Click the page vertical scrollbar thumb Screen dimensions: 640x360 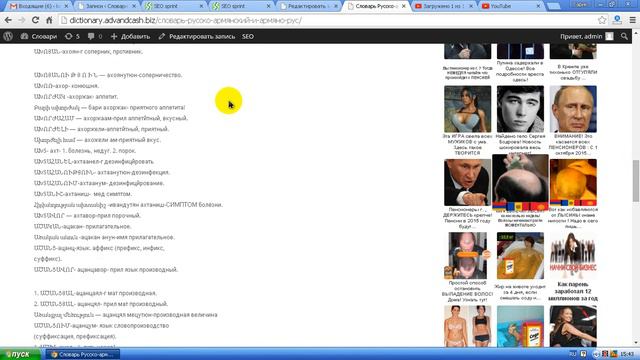point(636,181)
